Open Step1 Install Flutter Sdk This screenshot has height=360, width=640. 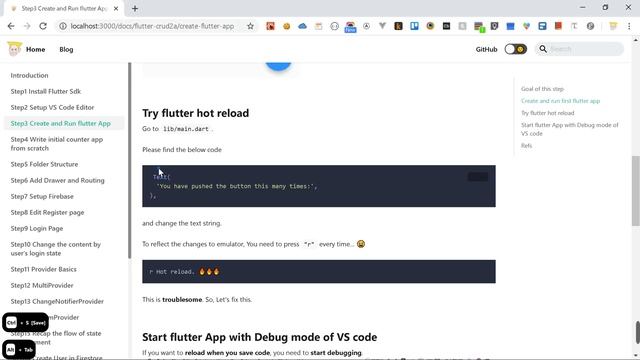point(46,91)
